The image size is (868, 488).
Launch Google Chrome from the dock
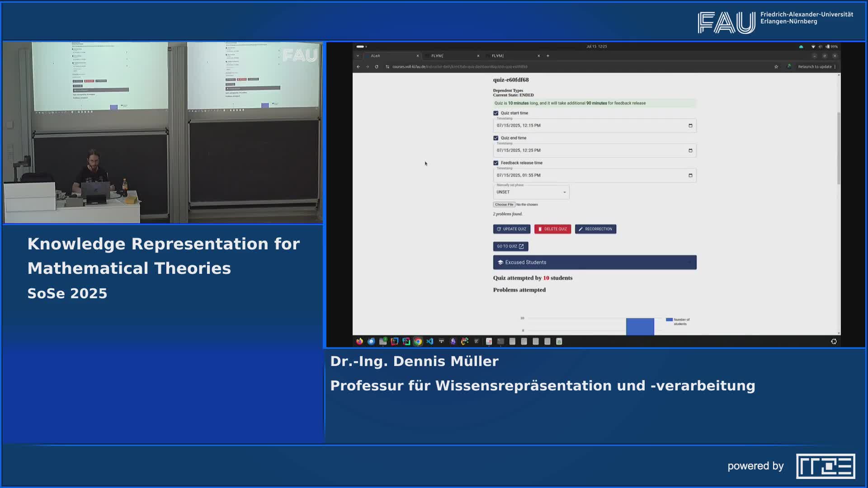point(417,342)
